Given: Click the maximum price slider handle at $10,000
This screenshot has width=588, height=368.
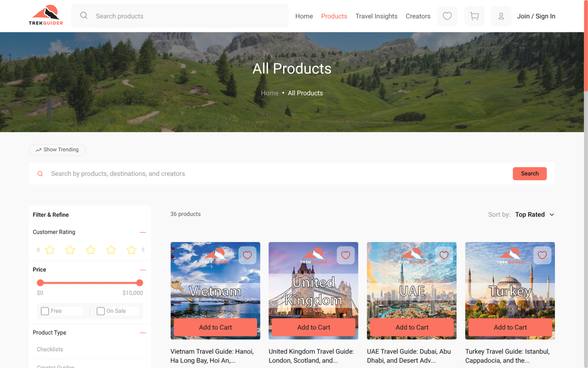Looking at the screenshot, I should click(140, 283).
